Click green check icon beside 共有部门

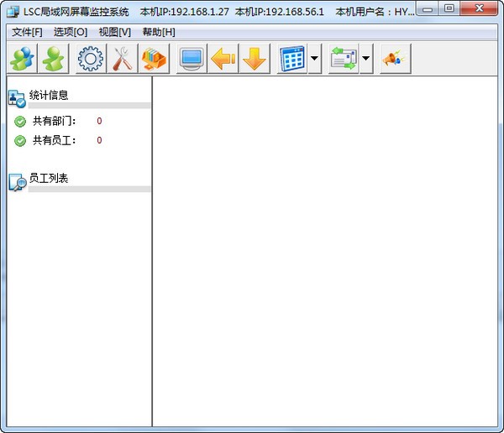(x=20, y=122)
